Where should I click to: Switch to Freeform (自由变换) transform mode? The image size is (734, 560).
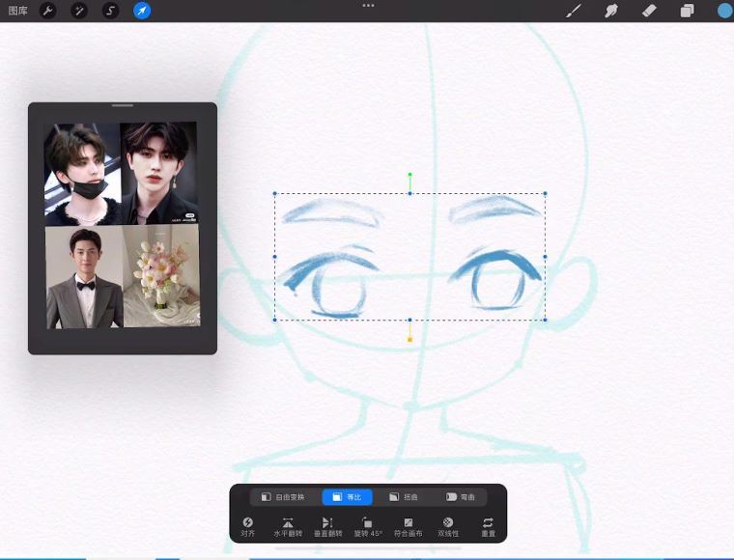(283, 497)
